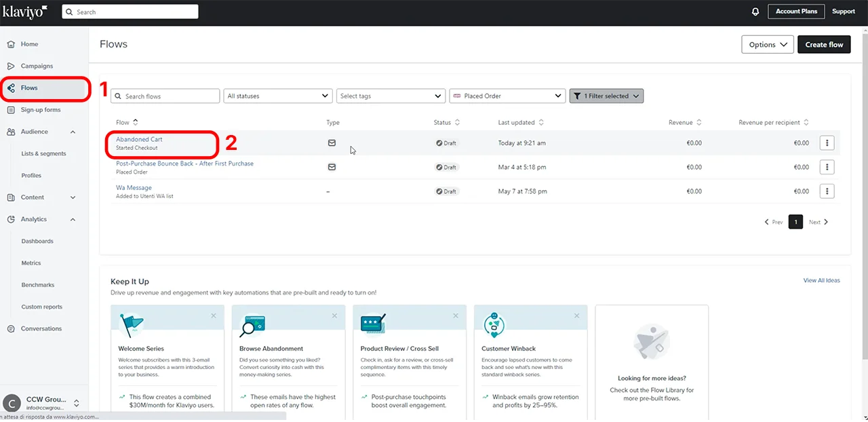Go to Campaigns in the sidebar
868x422 pixels.
[37, 66]
